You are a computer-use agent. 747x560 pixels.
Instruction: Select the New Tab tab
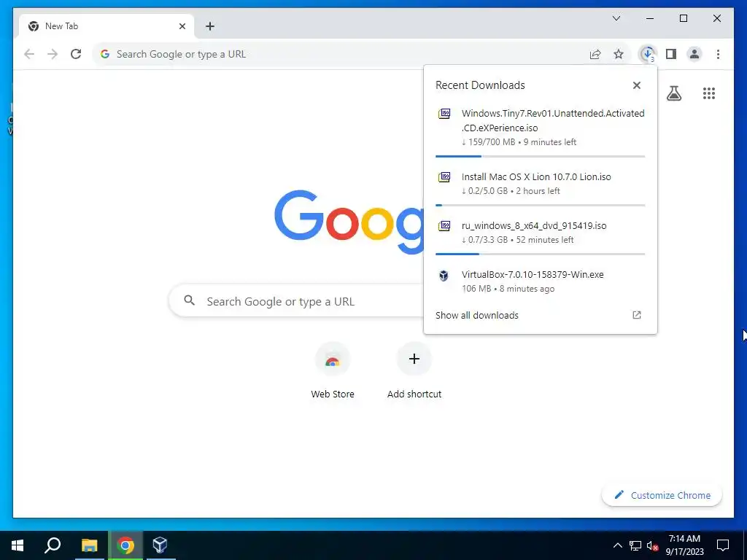click(107, 26)
